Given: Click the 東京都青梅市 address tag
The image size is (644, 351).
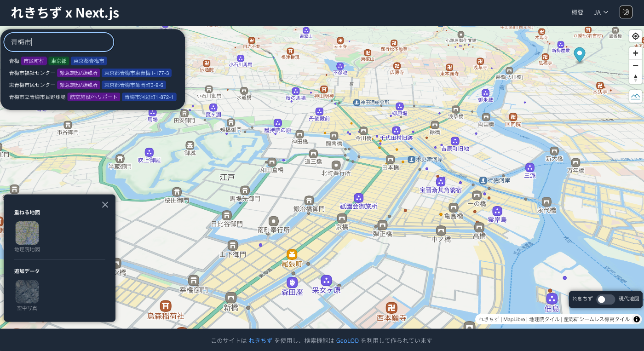Looking at the screenshot, I should point(89,61).
